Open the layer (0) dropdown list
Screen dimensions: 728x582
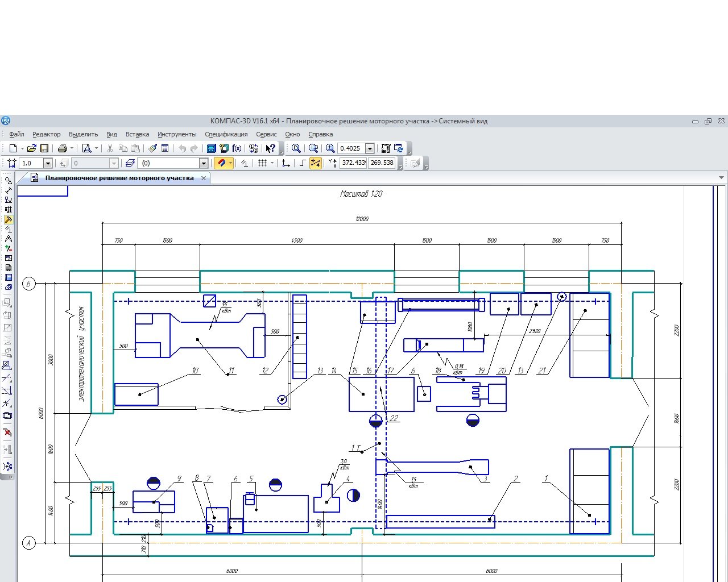click(203, 163)
